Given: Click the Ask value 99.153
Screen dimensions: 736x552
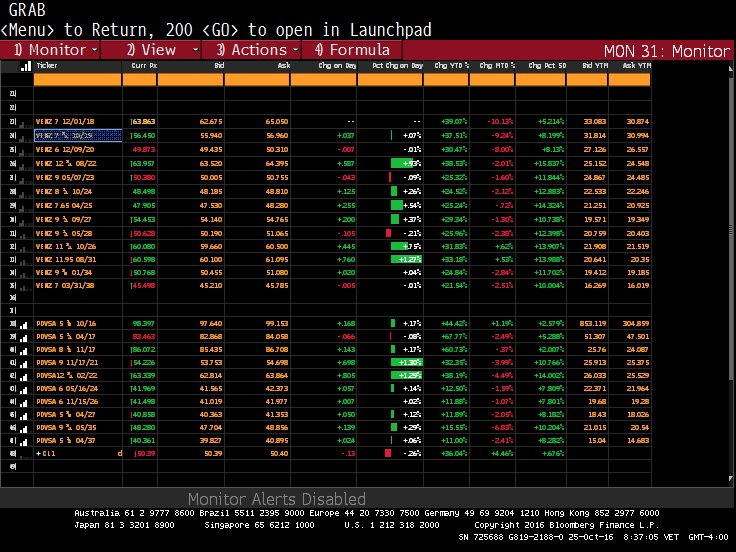Looking at the screenshot, I should click(276, 323).
